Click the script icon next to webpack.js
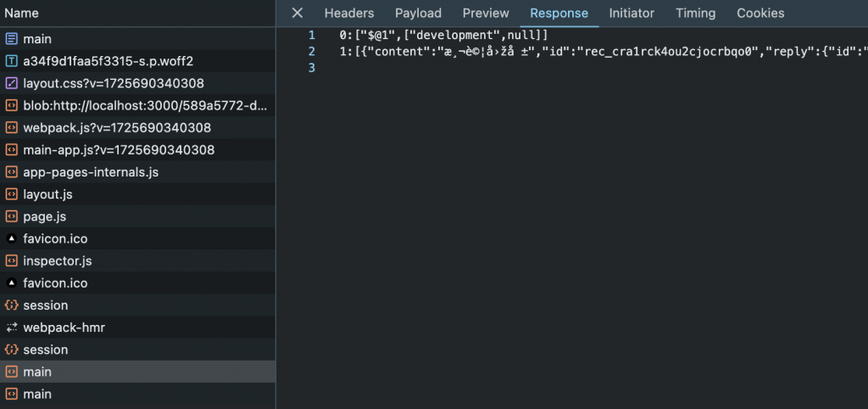This screenshot has width=868, height=409. tap(11, 128)
